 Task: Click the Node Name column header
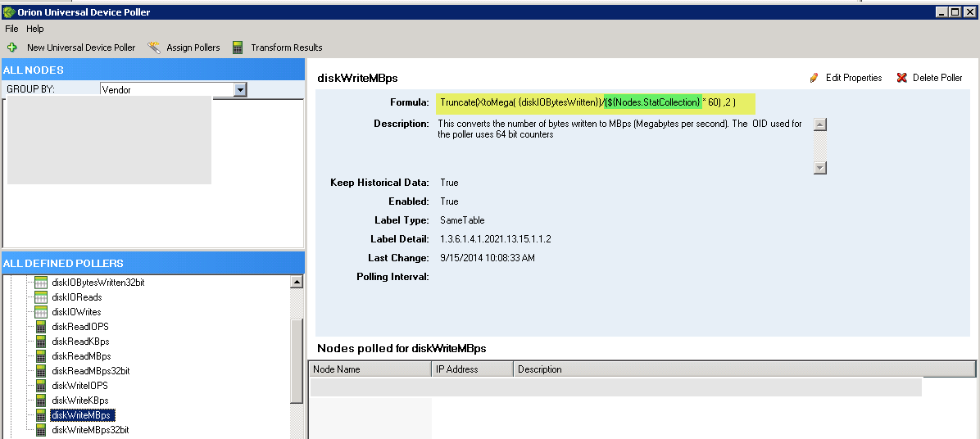click(x=370, y=369)
